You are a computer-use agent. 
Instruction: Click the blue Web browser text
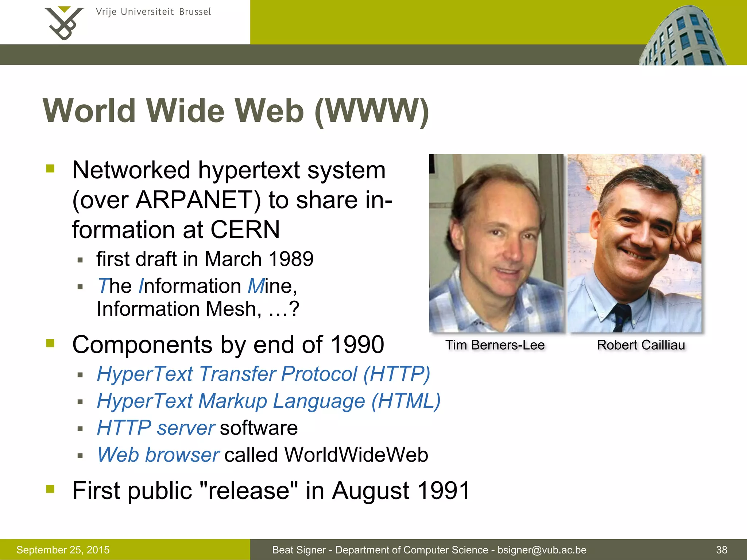click(x=158, y=455)
